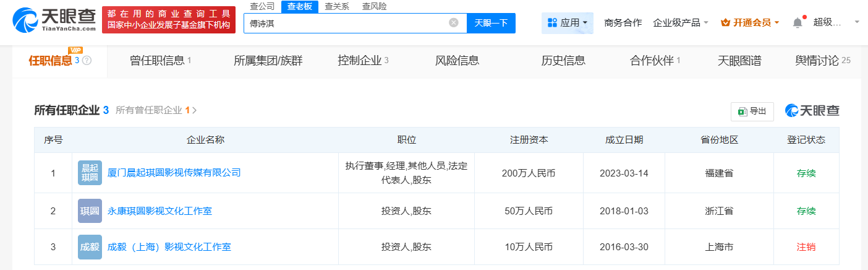The image size is (868, 270).
Task: Click the 琪圆 company logo thumbnail
Action: pos(90,211)
